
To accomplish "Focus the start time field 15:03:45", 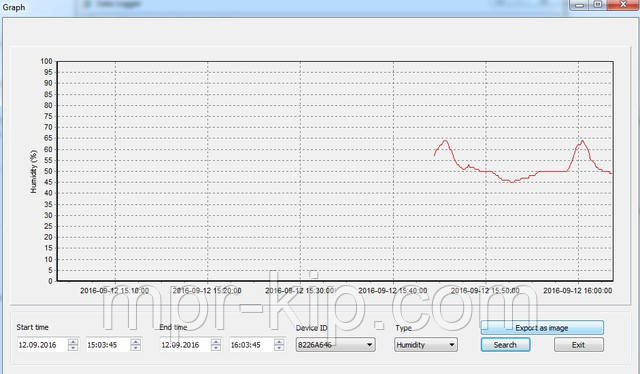I will click(109, 345).
